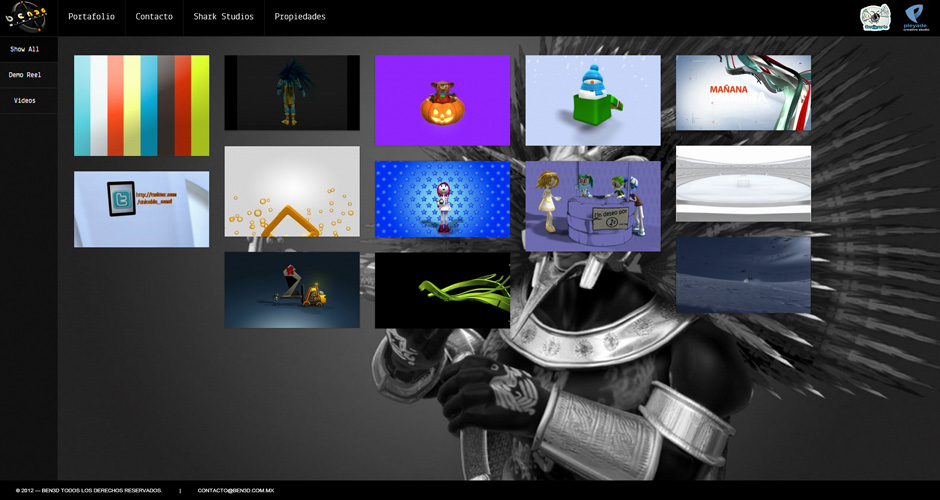Click the contacto@ben3d.com.mx email link
The image size is (940, 500).
236,491
